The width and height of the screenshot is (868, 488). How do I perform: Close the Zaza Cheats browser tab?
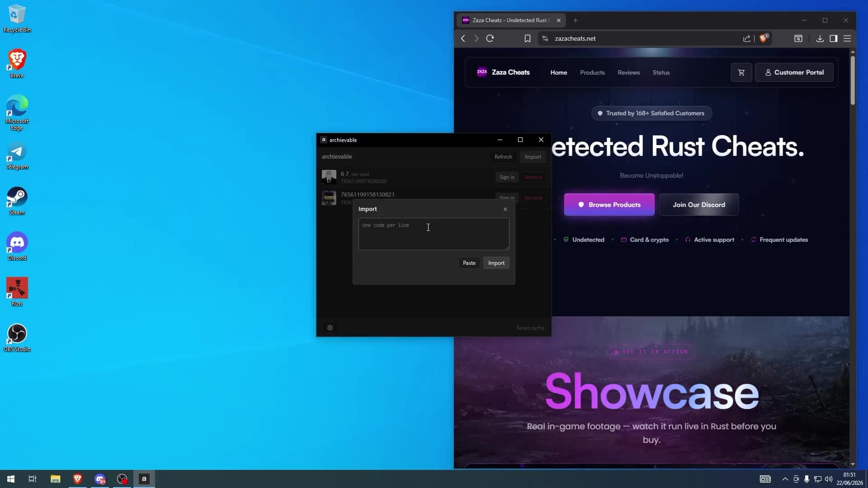[559, 20]
